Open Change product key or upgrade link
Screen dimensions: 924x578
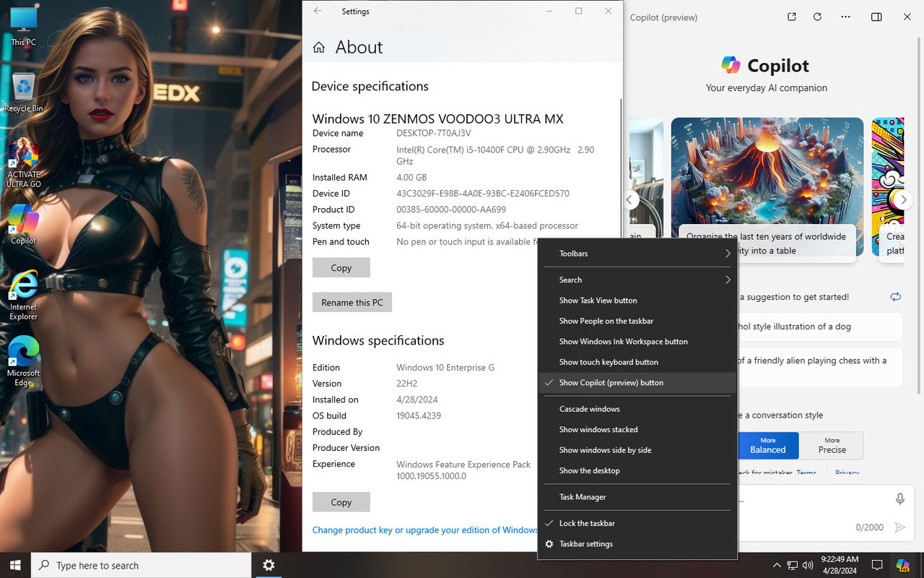425,530
